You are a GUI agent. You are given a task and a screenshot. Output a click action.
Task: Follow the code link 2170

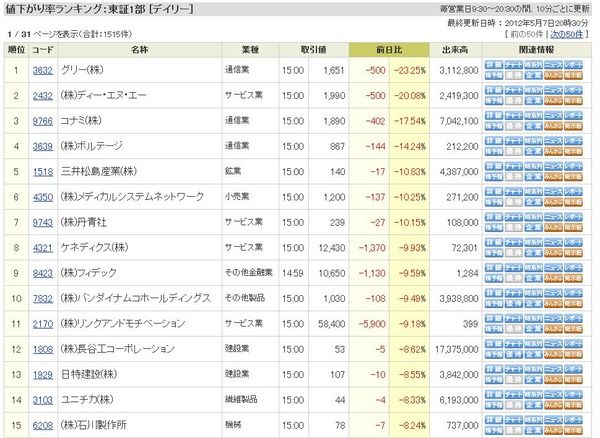(x=43, y=324)
